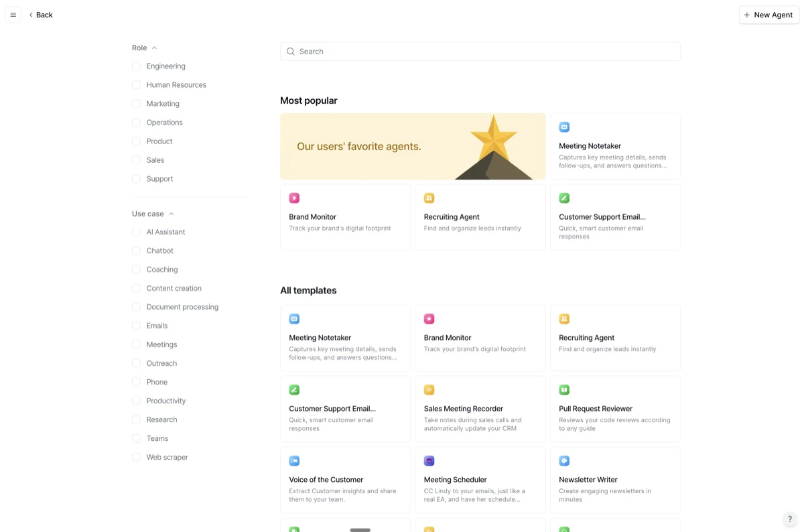Go Back using the back link
Viewport: 804px width, 532px height.
pos(40,14)
